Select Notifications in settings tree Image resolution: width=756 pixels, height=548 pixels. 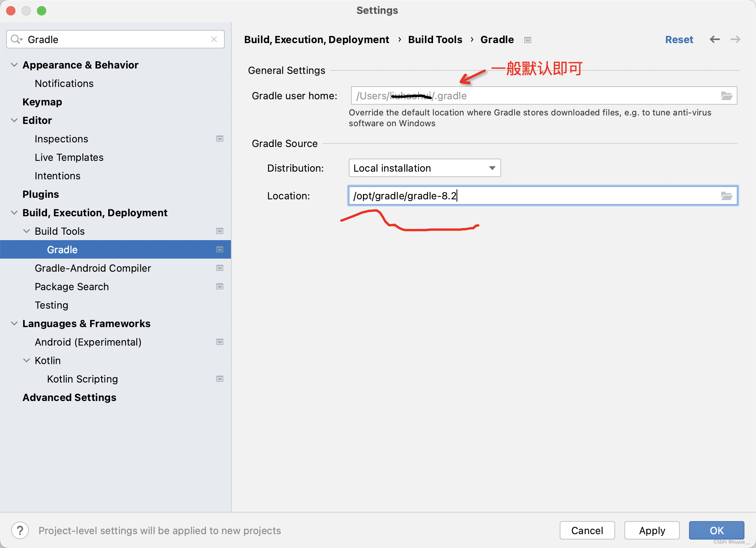pos(64,84)
